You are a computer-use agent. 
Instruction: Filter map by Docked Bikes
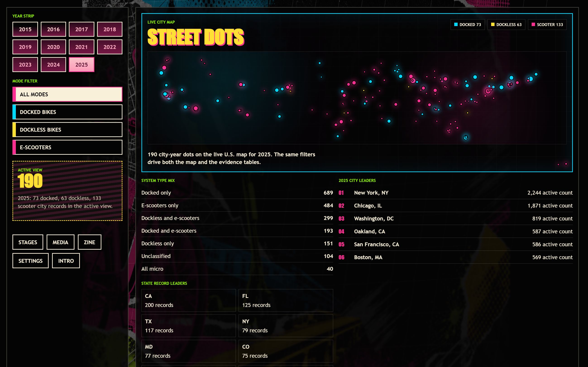click(67, 112)
